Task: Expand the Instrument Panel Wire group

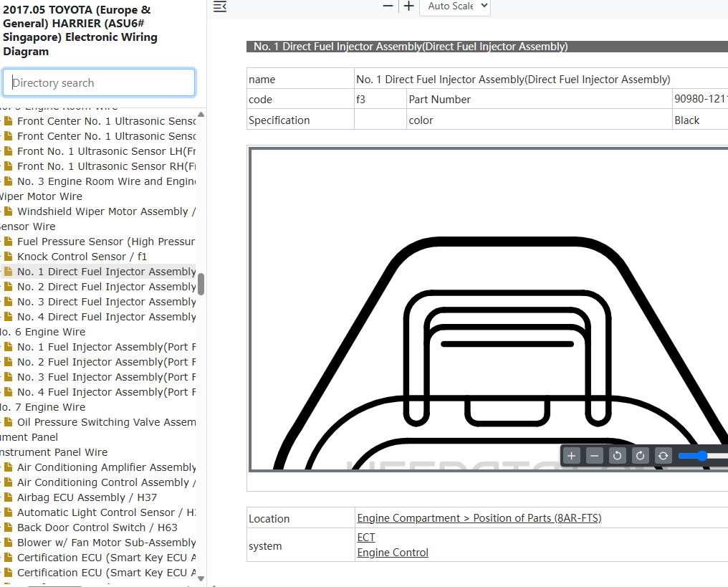Action: tap(54, 452)
